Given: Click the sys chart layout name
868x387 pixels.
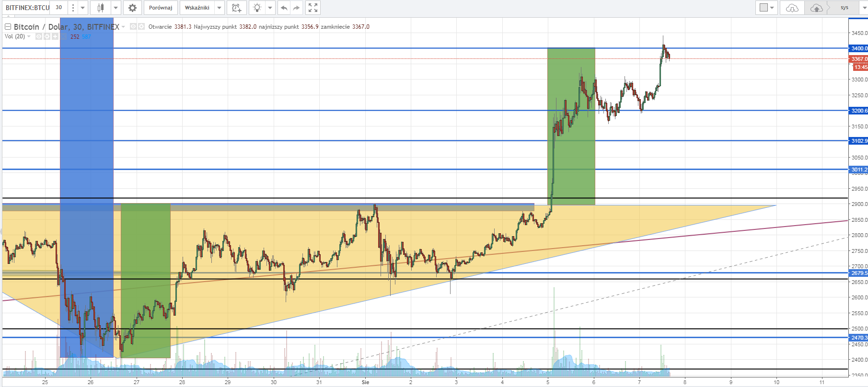Looking at the screenshot, I should pos(845,8).
